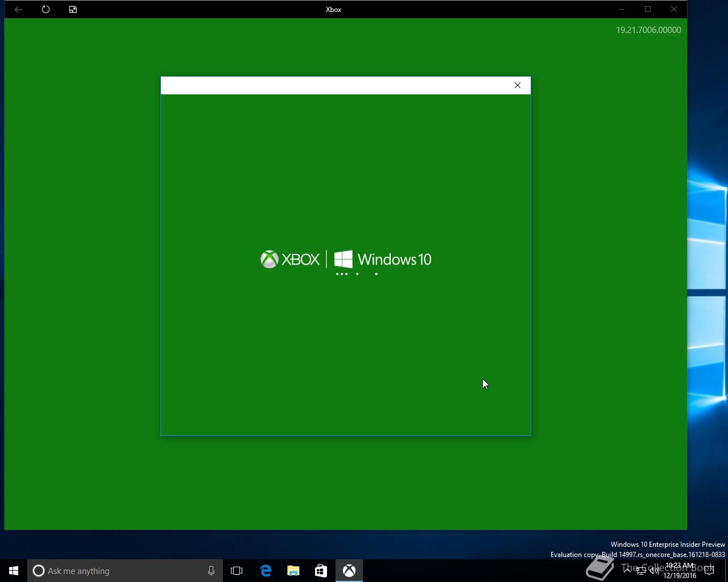
Task: Click the Ask me anything search box
Action: click(125, 571)
